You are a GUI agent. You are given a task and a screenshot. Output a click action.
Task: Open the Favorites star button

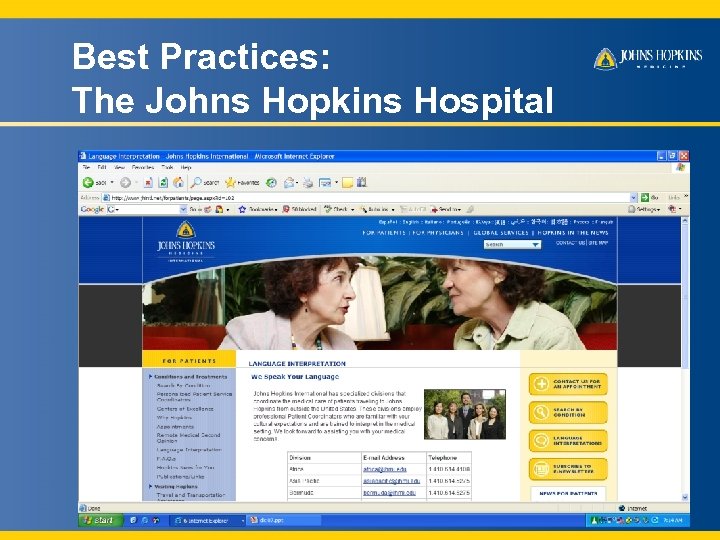coord(242,183)
